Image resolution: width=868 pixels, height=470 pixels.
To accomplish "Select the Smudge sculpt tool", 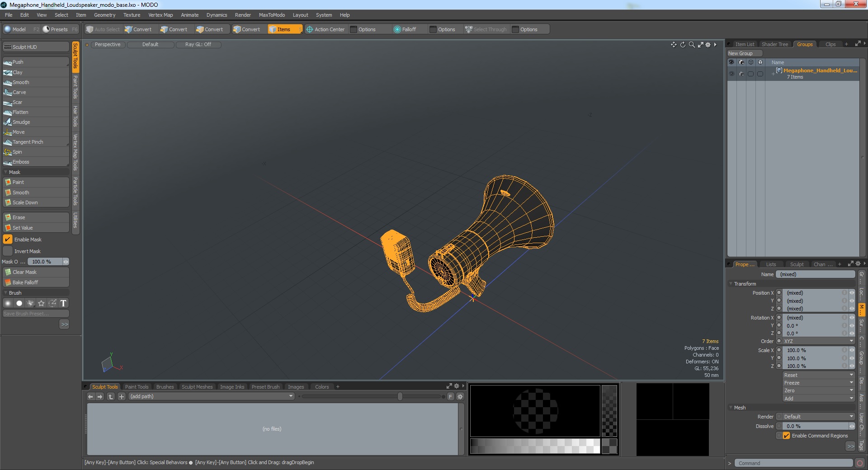I will tap(36, 122).
